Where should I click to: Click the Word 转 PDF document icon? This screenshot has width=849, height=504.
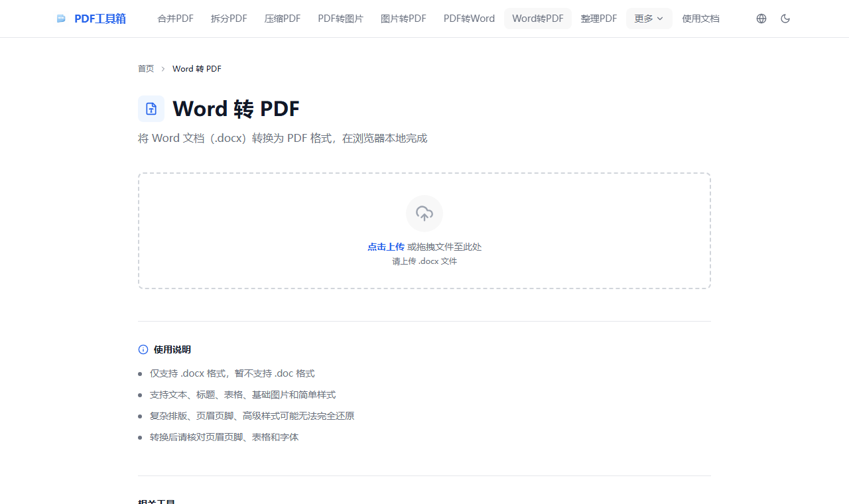tap(151, 109)
